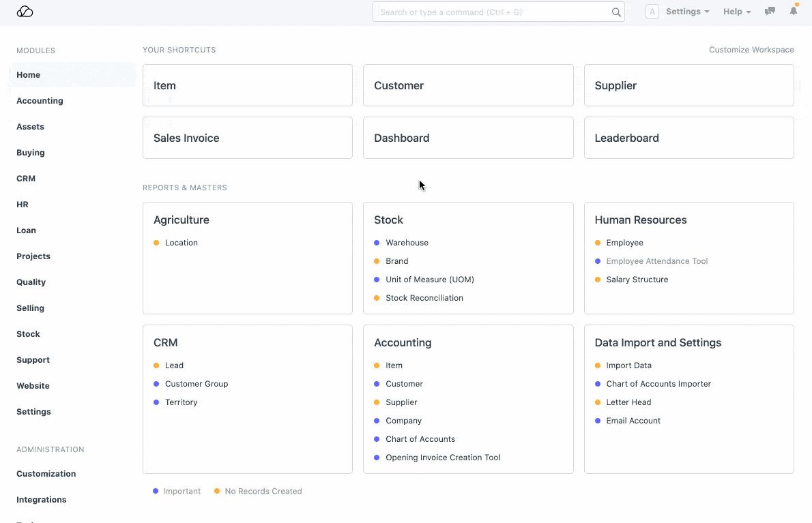Click Customize Workspace link

(x=751, y=50)
